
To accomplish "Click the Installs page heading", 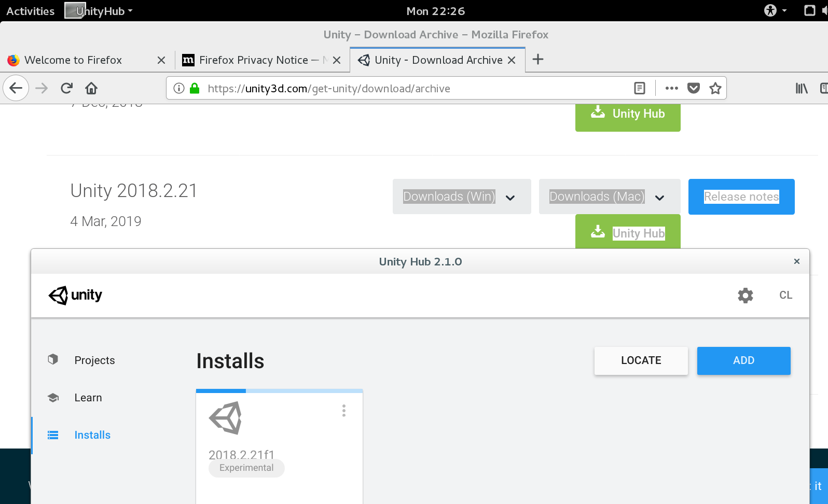I will click(230, 361).
